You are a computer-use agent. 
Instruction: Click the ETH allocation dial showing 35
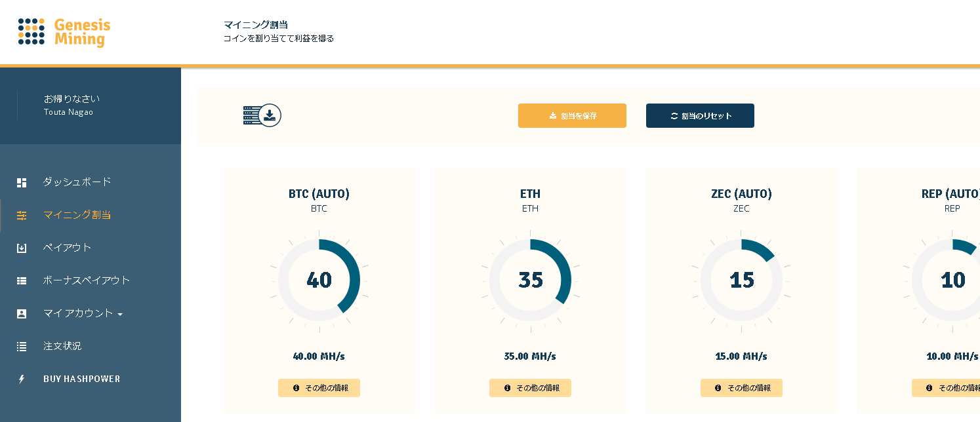click(x=530, y=280)
